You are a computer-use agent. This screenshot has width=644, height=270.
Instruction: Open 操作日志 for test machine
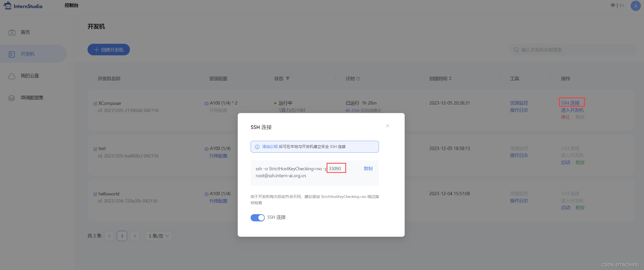coord(519,155)
